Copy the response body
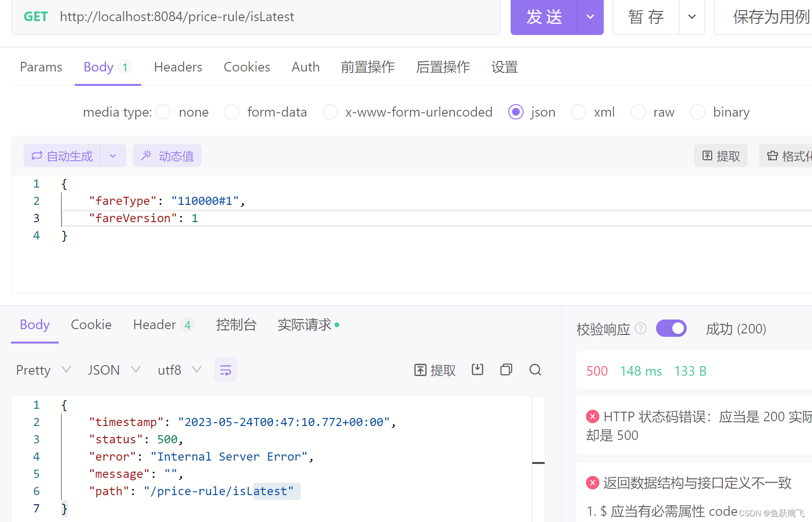This screenshot has height=522, width=812. tap(506, 369)
